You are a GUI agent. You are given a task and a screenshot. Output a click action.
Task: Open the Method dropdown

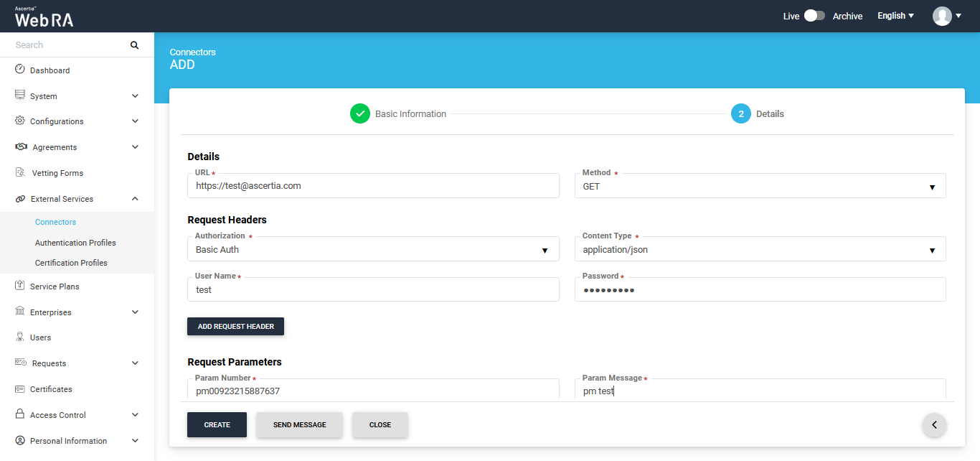tap(760, 186)
